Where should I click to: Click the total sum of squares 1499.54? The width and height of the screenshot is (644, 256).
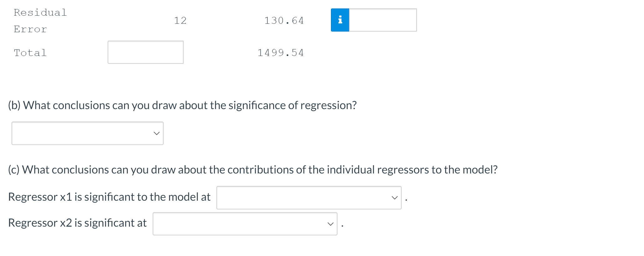(x=281, y=53)
